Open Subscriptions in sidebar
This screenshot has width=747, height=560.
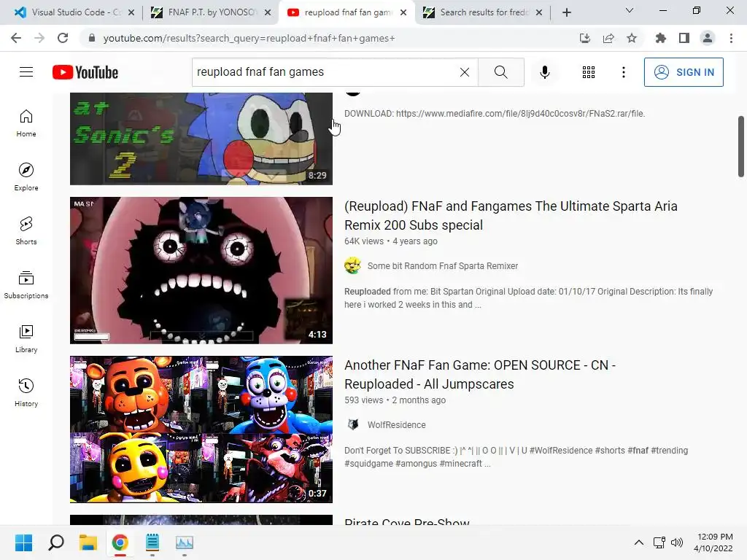pyautogui.click(x=26, y=285)
